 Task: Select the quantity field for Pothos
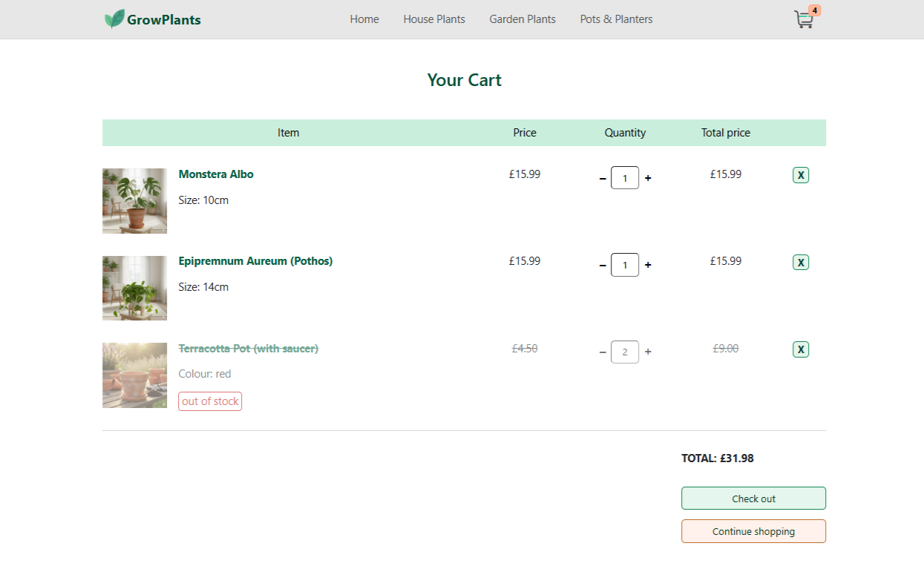tap(624, 265)
